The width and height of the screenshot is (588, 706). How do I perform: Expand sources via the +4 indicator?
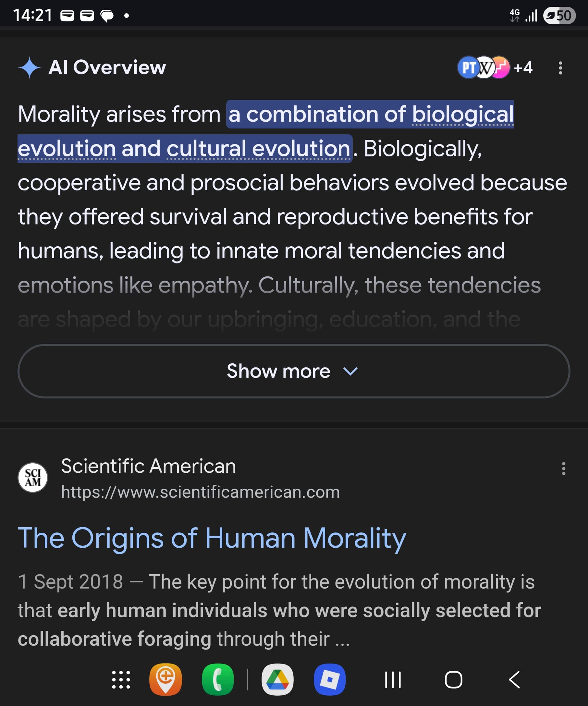click(x=523, y=67)
